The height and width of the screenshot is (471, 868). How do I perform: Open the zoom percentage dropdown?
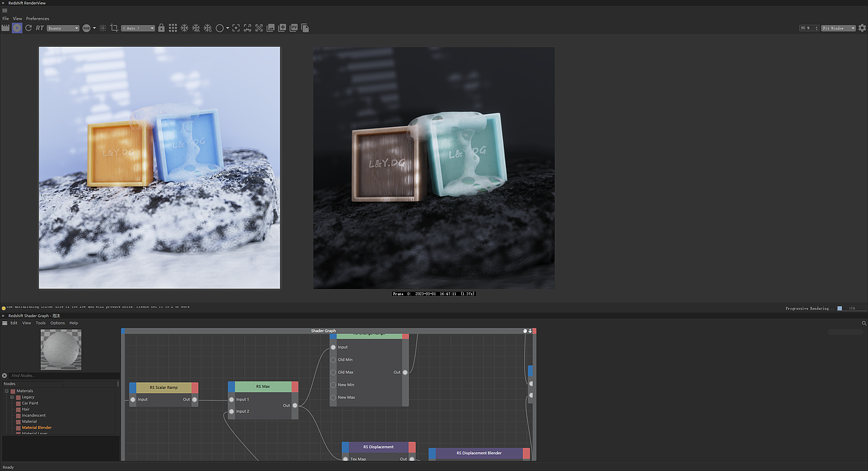click(808, 28)
